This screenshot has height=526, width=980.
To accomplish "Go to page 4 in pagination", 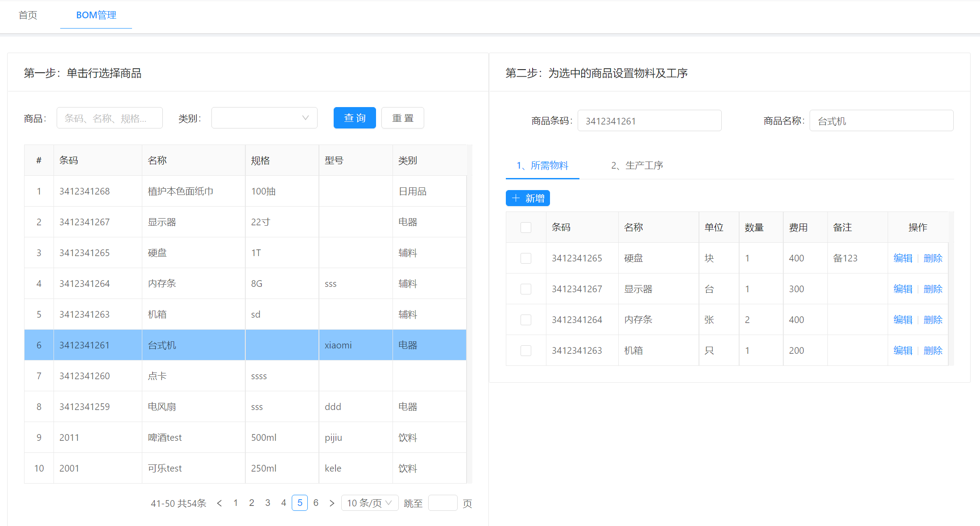I will (x=284, y=503).
